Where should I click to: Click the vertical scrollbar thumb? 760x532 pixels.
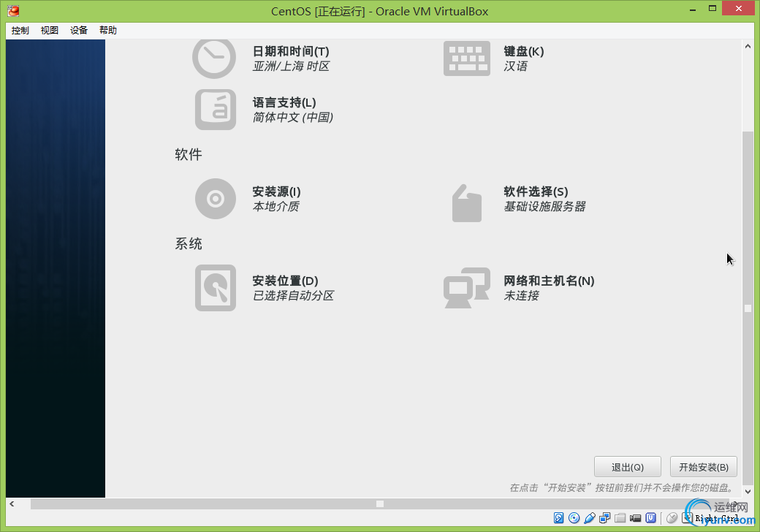[748, 308]
